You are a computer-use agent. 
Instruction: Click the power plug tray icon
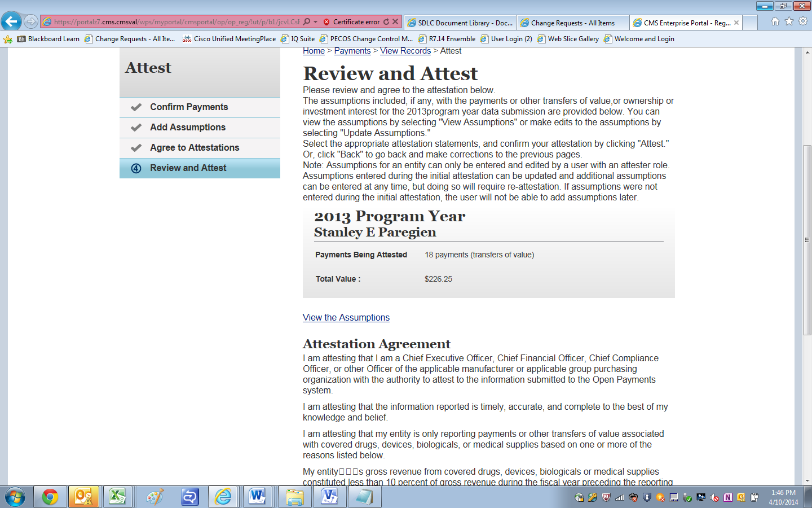pos(755,497)
